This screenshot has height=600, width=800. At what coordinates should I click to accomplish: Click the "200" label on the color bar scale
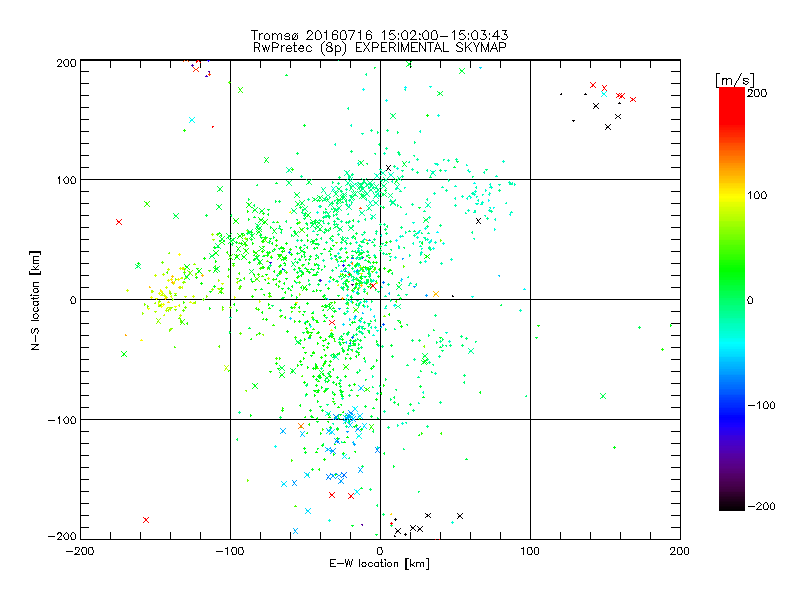[x=757, y=93]
